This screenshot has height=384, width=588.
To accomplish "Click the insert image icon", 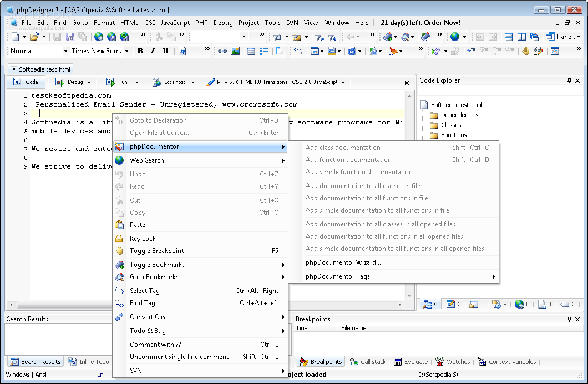I will point(235,52).
